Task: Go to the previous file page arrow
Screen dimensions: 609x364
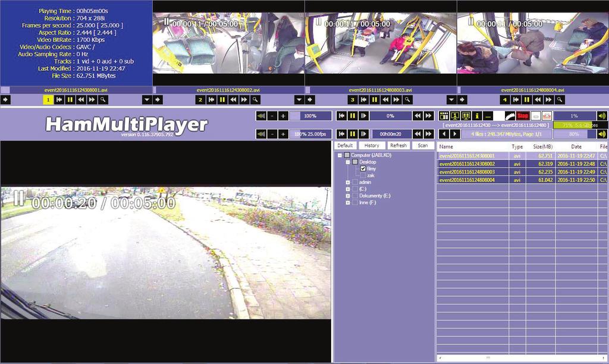Action: click(x=444, y=134)
